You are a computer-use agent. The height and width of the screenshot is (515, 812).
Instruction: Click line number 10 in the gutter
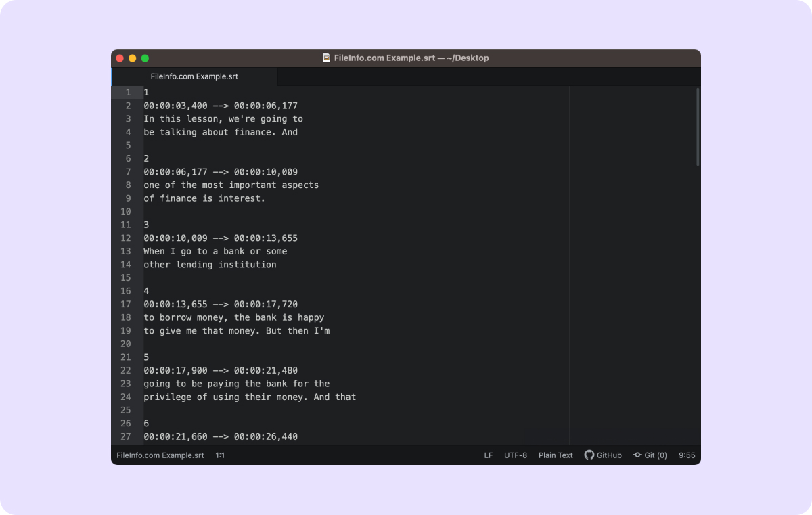pos(125,212)
